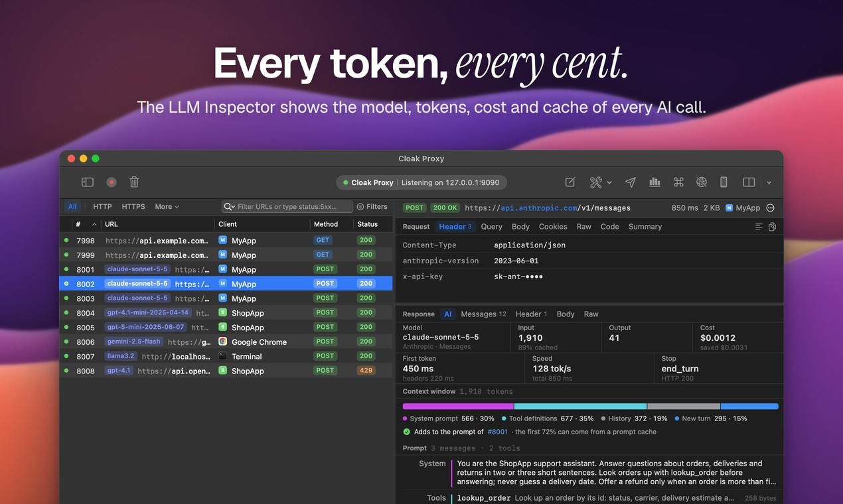Toggle the crossed-out globe icon

[x=702, y=182]
